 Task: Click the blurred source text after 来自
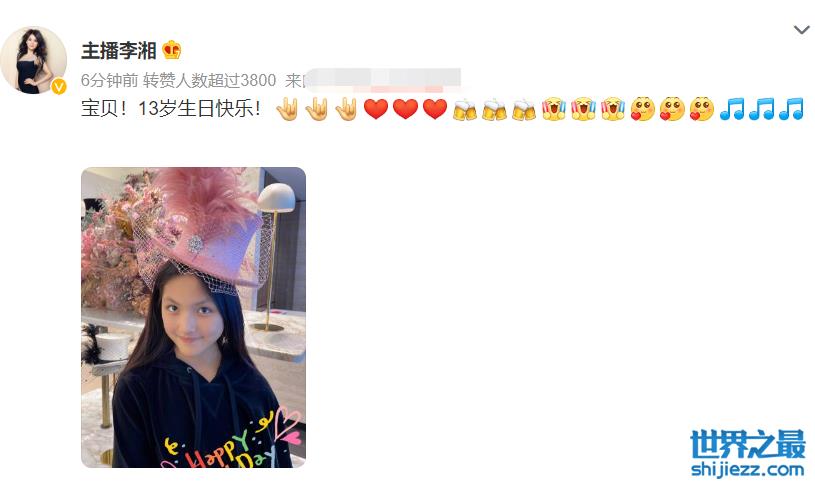383,78
